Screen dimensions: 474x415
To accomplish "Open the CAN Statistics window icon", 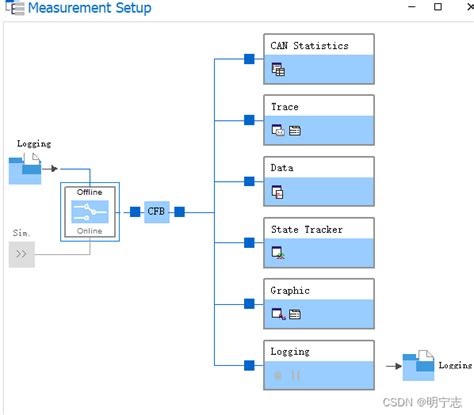I will point(278,69).
